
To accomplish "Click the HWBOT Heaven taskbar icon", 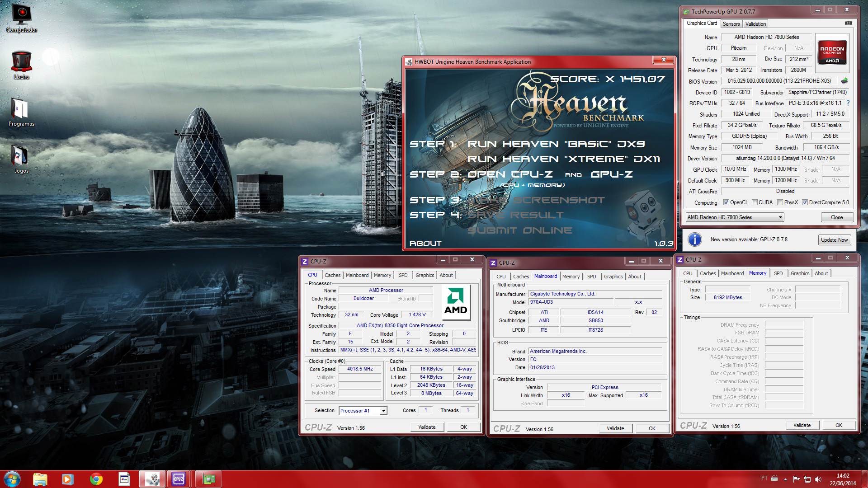I will point(152,479).
